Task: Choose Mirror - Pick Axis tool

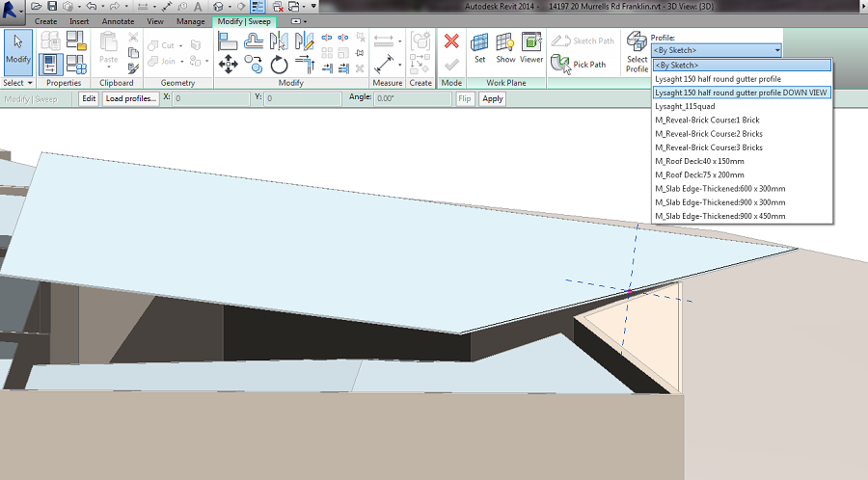Action: 279,40
